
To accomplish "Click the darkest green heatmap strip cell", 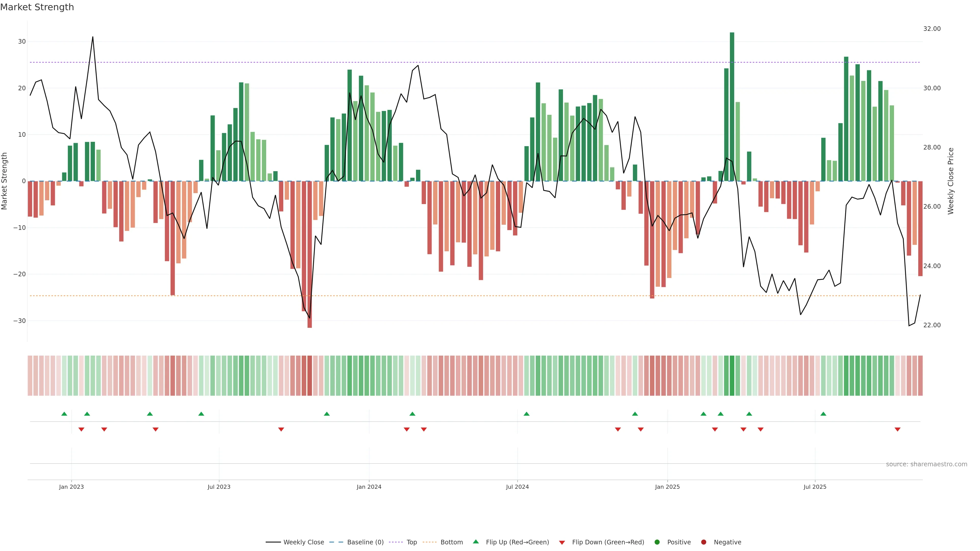I will pos(732,375).
